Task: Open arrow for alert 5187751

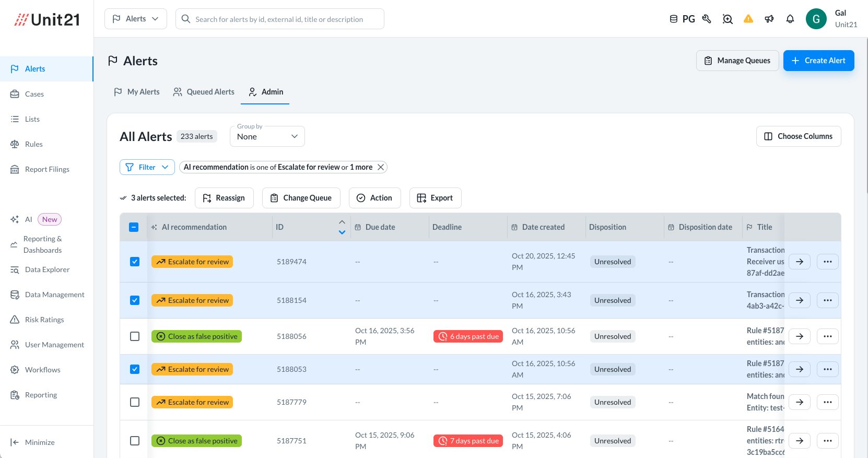Action: (x=800, y=441)
